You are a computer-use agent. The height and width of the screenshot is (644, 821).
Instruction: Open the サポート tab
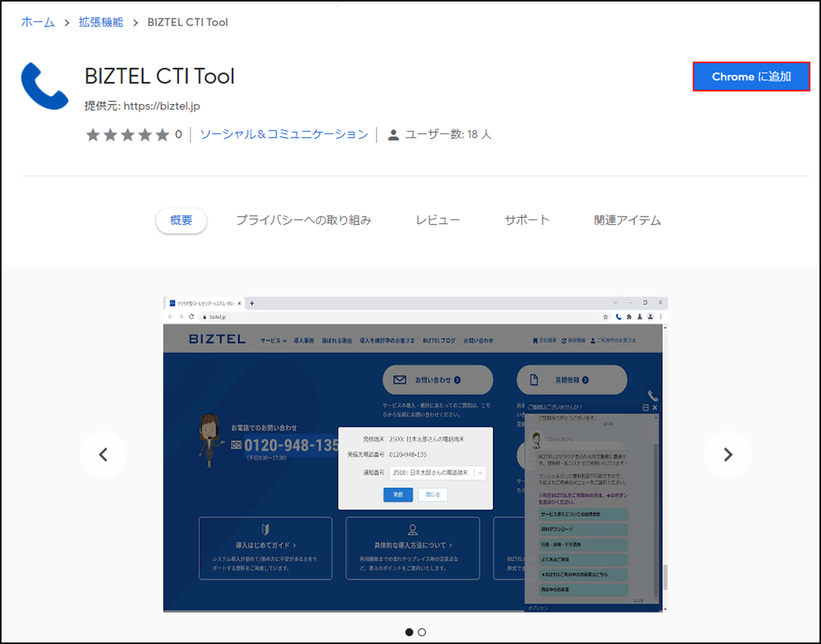[x=527, y=220]
